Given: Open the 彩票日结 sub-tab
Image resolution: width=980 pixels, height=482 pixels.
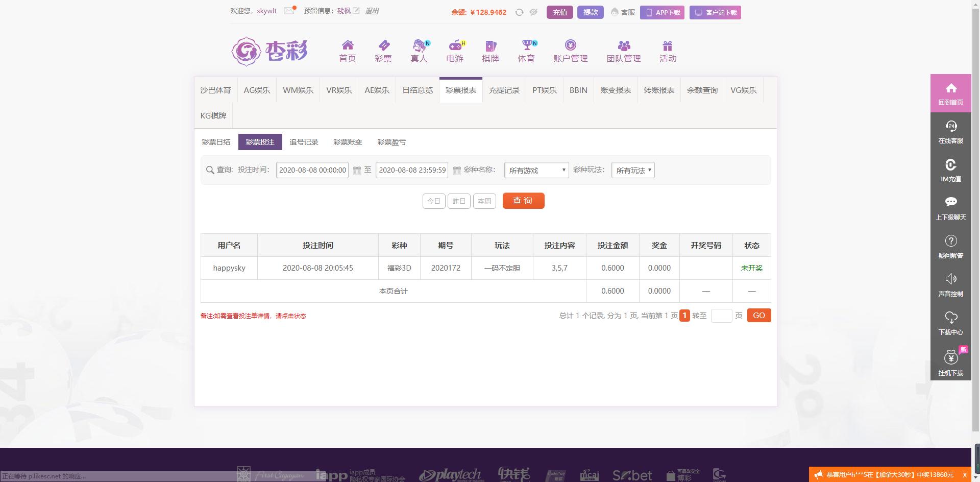Looking at the screenshot, I should [216, 142].
